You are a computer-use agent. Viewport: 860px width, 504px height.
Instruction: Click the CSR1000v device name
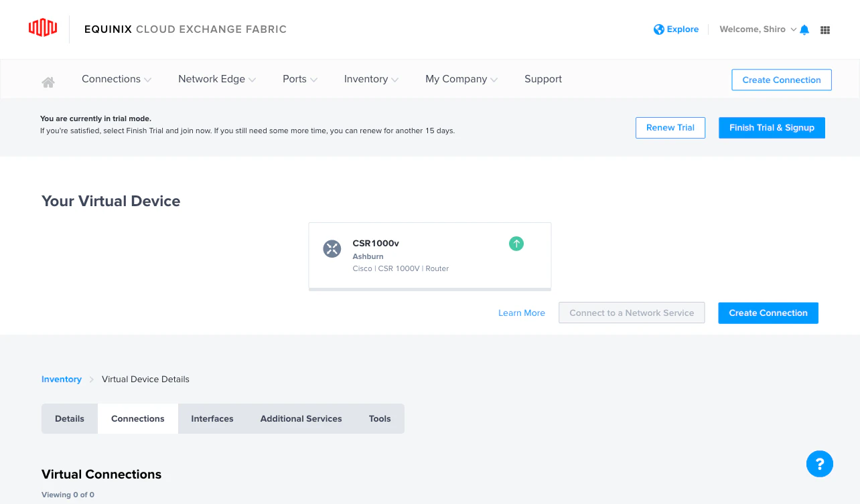click(x=376, y=244)
